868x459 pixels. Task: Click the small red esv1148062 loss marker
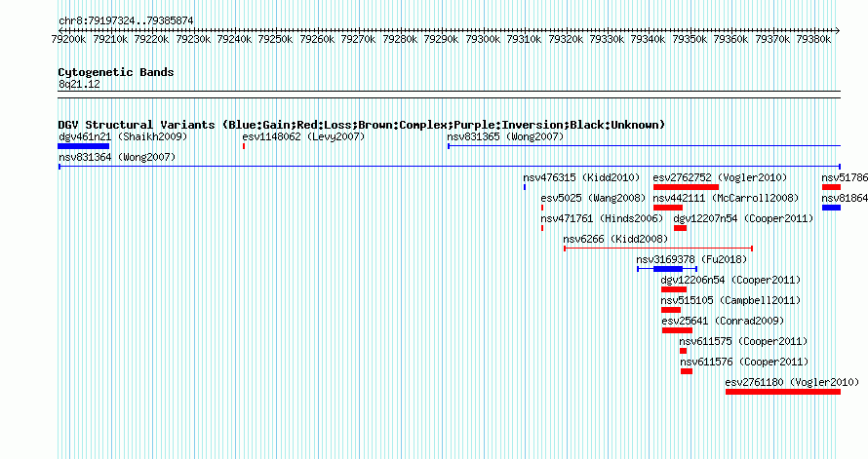(244, 146)
